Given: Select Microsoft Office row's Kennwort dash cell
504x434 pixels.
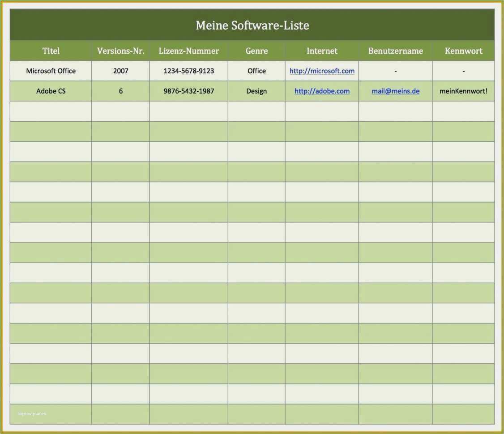Looking at the screenshot, I should [x=464, y=71].
